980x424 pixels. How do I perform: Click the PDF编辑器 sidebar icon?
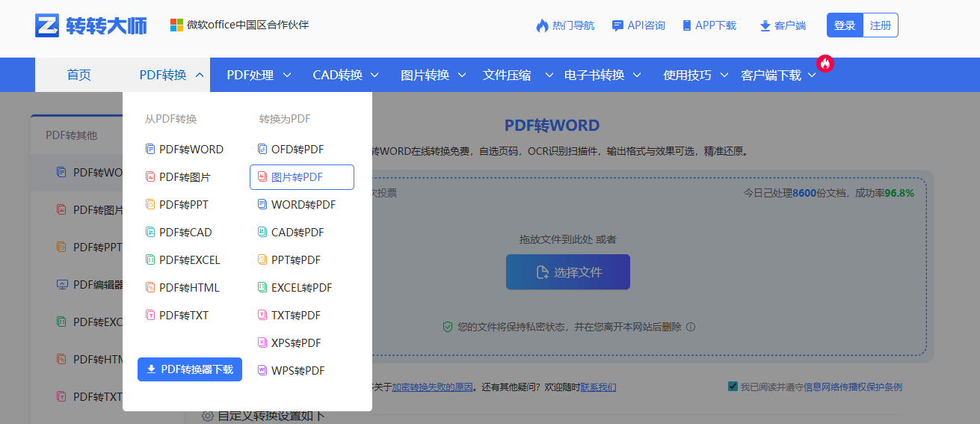click(x=62, y=285)
